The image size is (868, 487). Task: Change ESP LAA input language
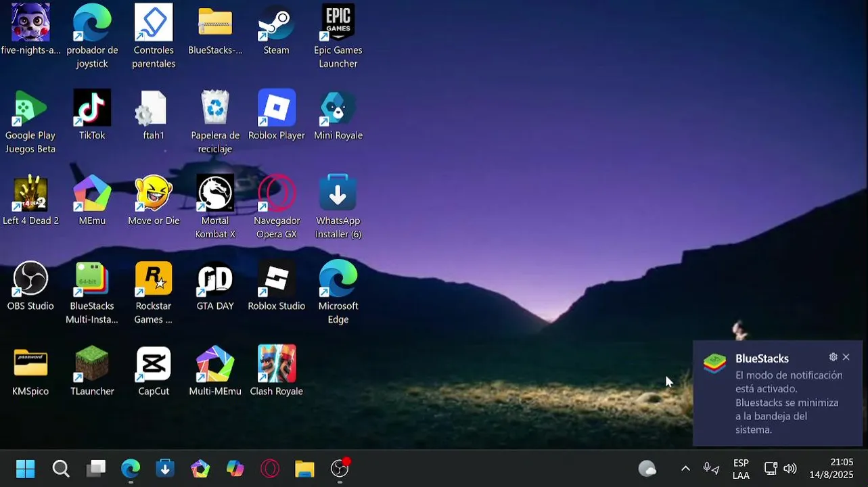(741, 469)
